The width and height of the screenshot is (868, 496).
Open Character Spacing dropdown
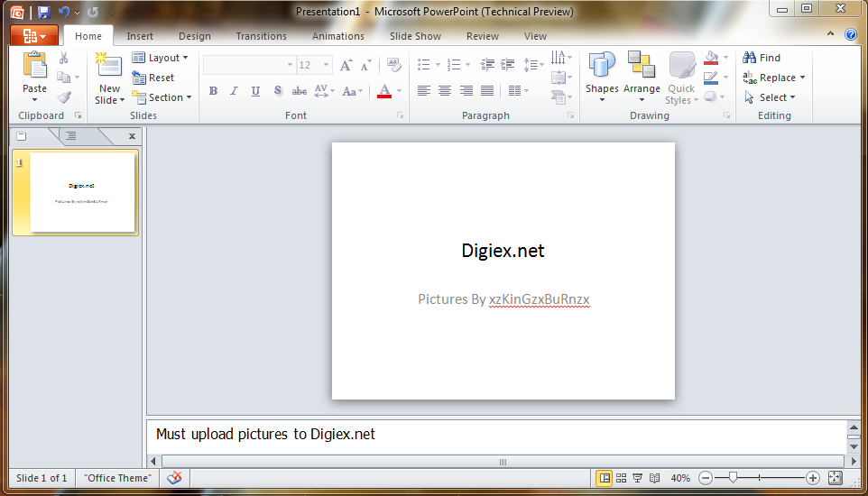(x=325, y=91)
